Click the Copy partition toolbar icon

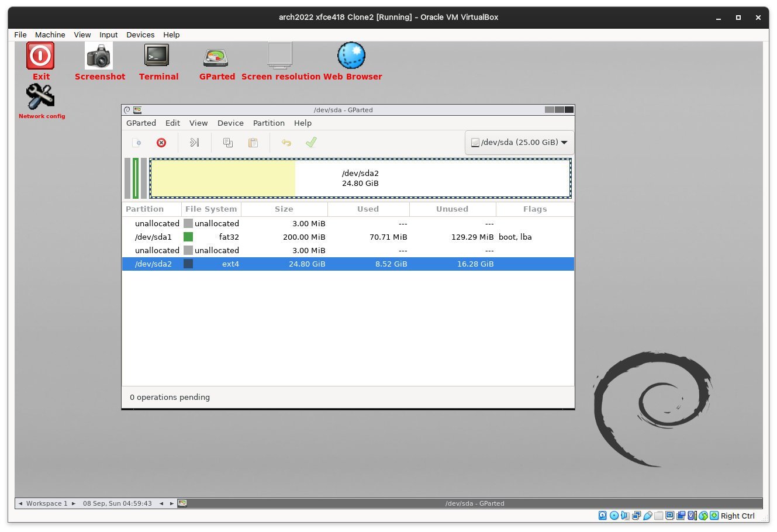coord(228,143)
